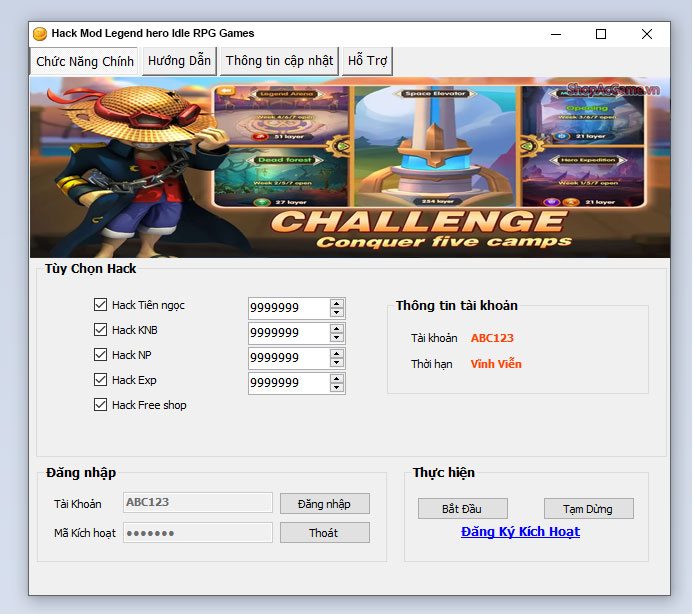The width and height of the screenshot is (693, 616).
Task: Click the account name ABC123 in red
Action: pyautogui.click(x=492, y=338)
